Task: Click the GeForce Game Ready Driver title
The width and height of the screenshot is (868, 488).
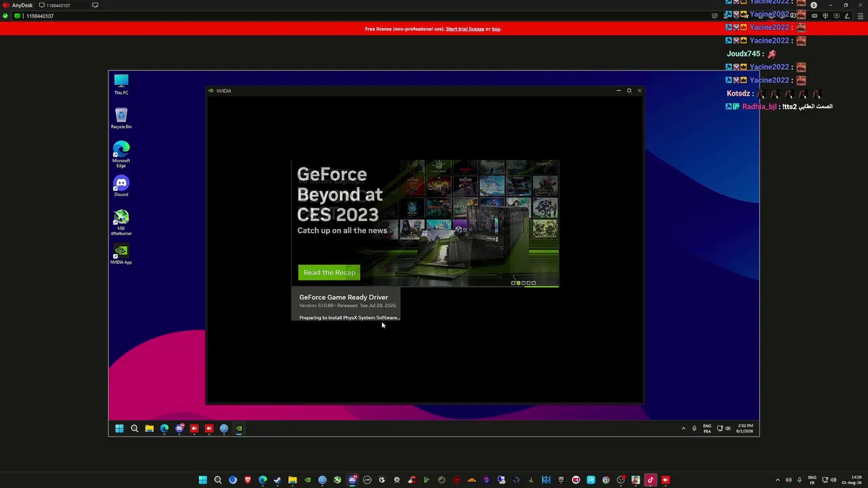Action: pyautogui.click(x=344, y=297)
